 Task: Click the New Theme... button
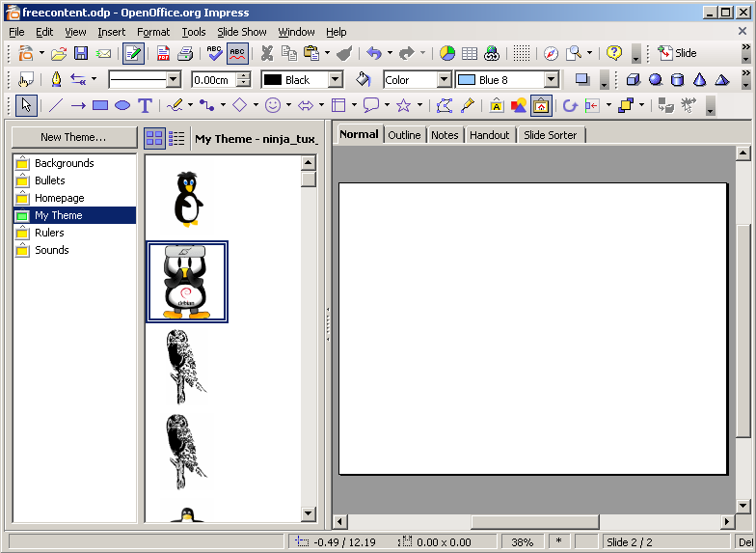click(x=73, y=137)
